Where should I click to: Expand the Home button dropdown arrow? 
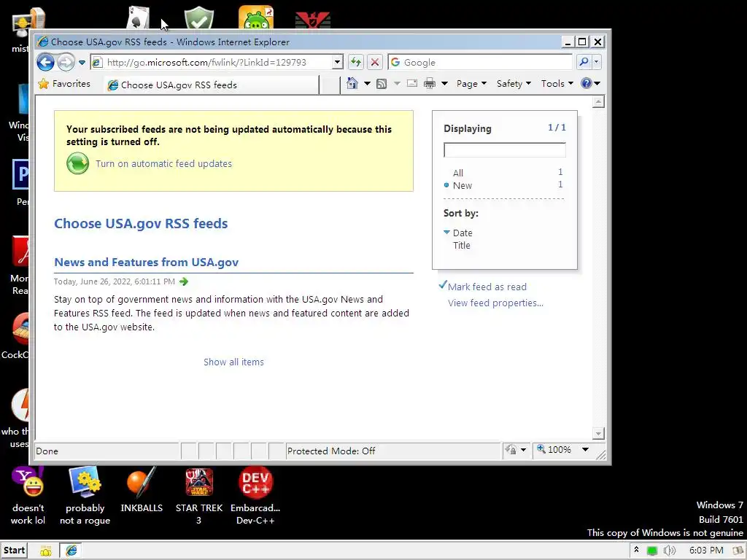[367, 84]
